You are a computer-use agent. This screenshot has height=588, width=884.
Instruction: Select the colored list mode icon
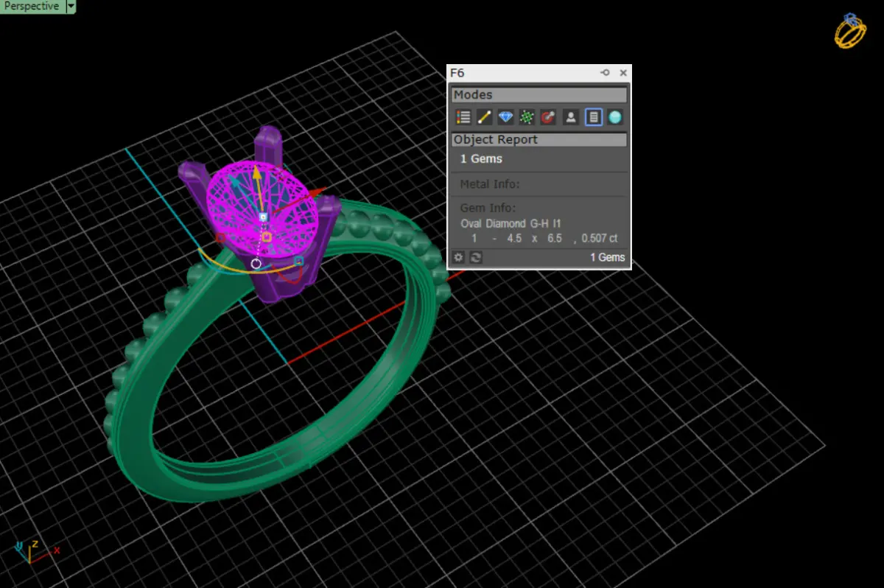point(463,116)
